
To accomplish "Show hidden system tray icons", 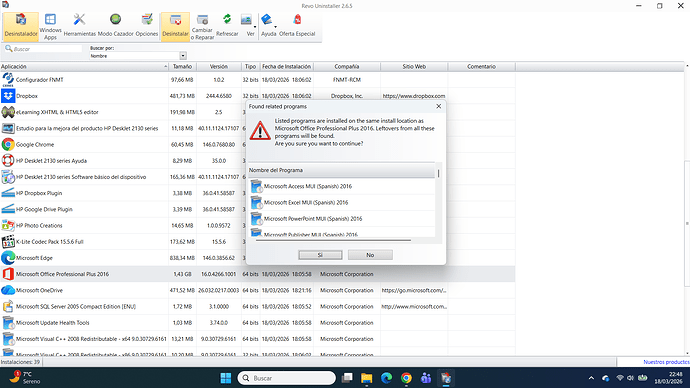I will click(x=591, y=378).
